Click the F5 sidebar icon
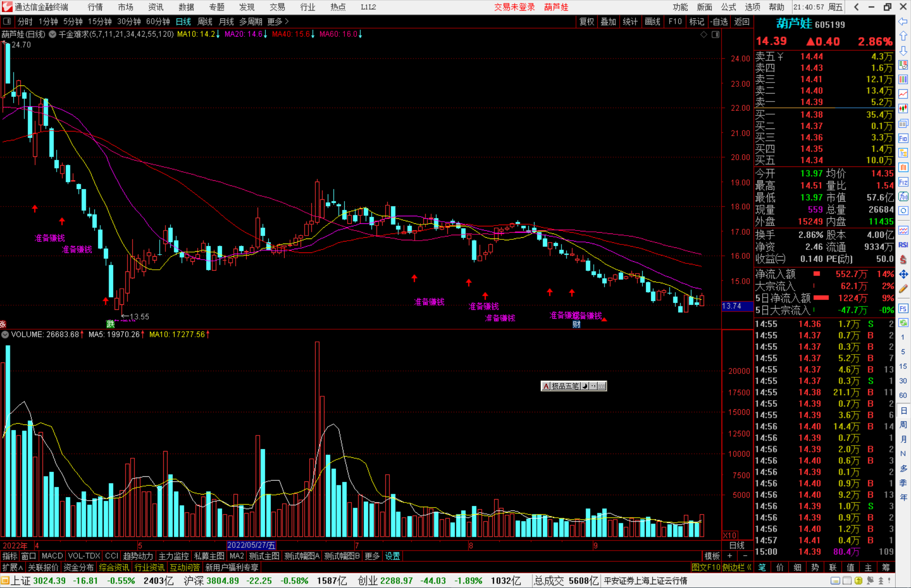Viewport: 911px width, 588px height. [x=903, y=309]
